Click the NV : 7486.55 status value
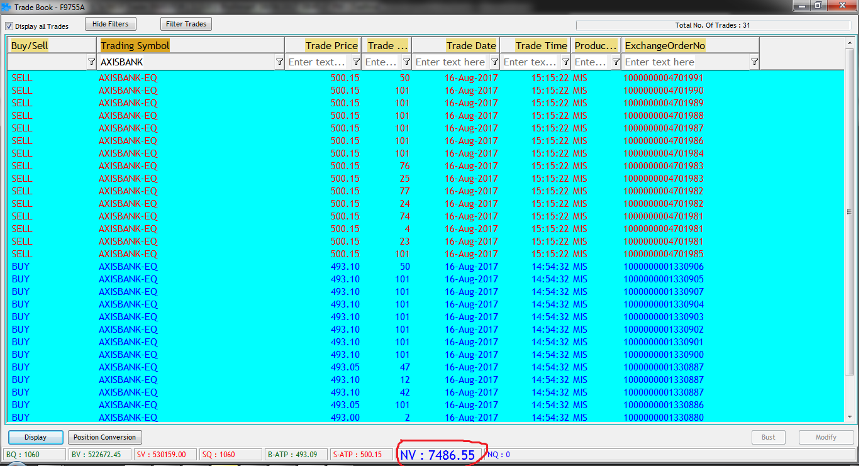The width and height of the screenshot is (868, 466). 438,455
